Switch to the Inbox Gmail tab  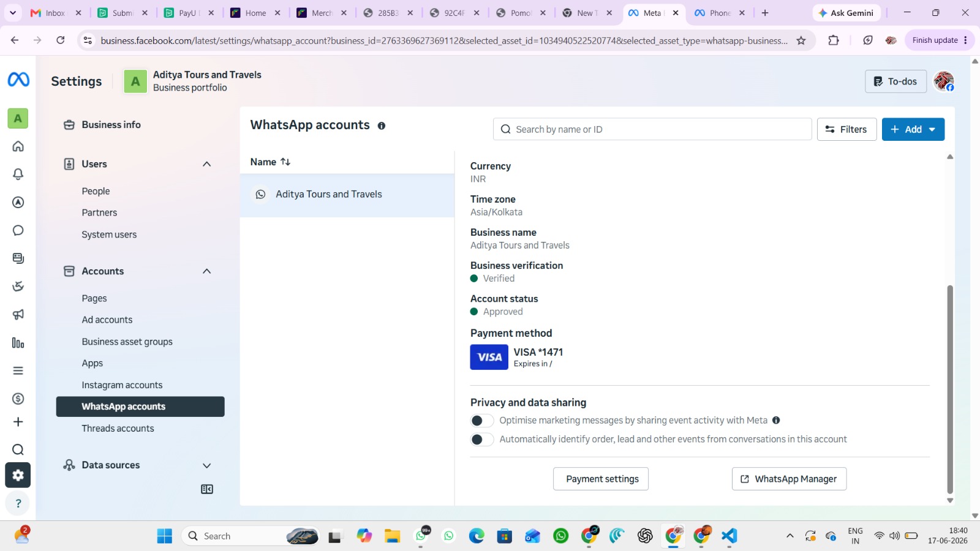55,13
